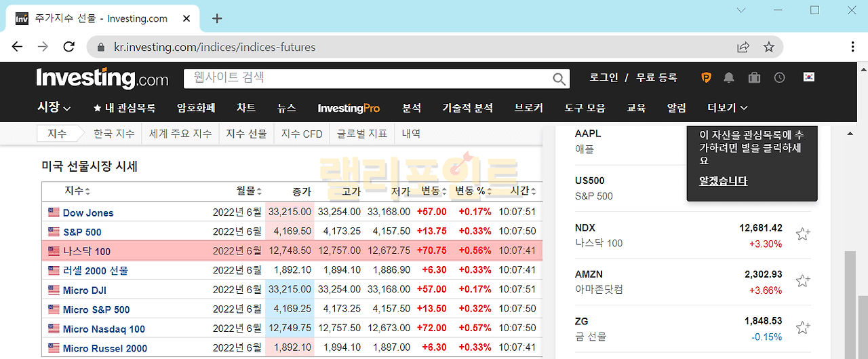Toggle watchlist star for AMZN

point(803,281)
